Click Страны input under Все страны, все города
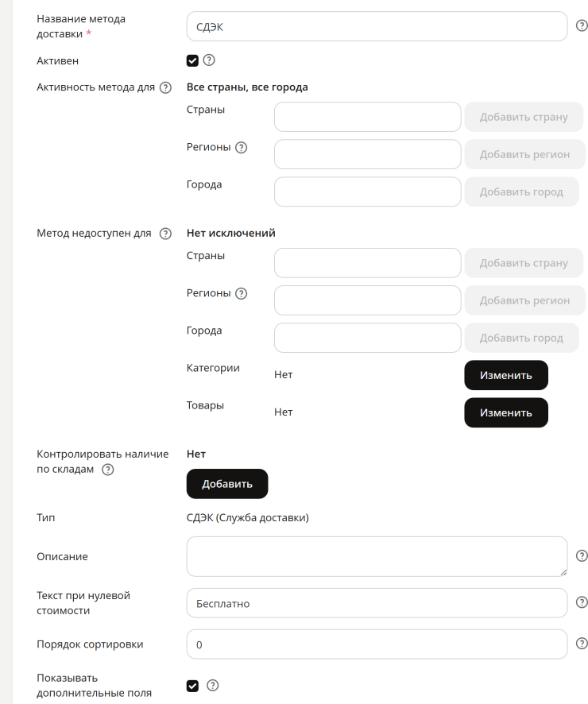This screenshot has width=588, height=704. 368,117
